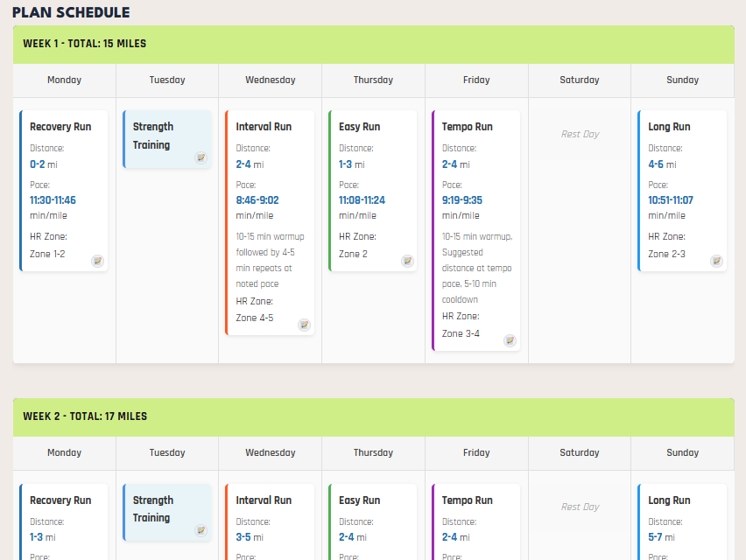The height and width of the screenshot is (560, 746).
Task: Click Zone 4-5 in Interval Run
Action: (x=255, y=318)
